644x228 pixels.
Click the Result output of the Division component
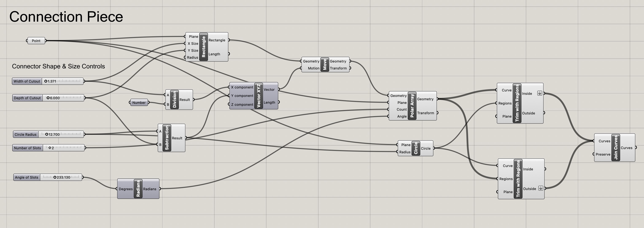(x=185, y=100)
